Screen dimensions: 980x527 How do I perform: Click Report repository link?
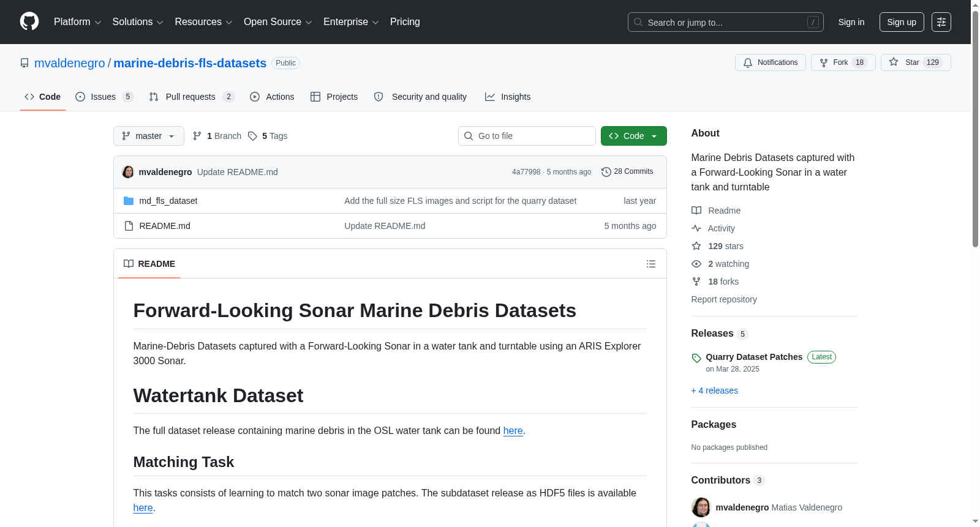point(724,299)
